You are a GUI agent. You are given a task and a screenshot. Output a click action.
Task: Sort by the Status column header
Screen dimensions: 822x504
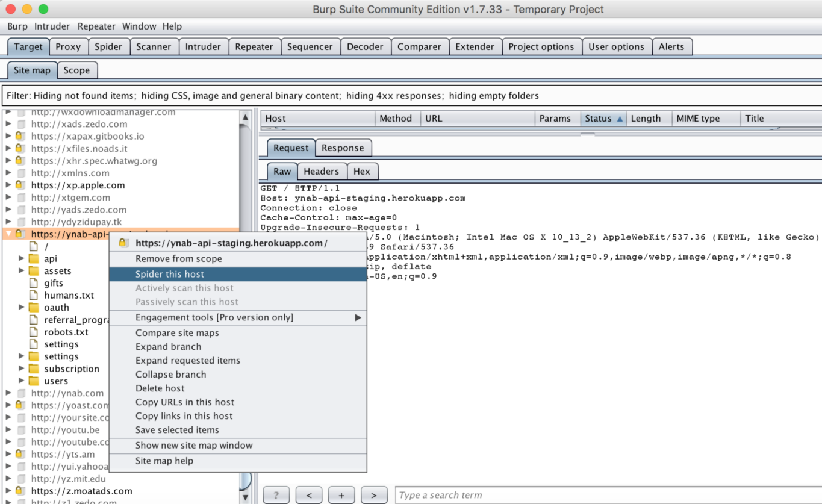[x=603, y=119]
